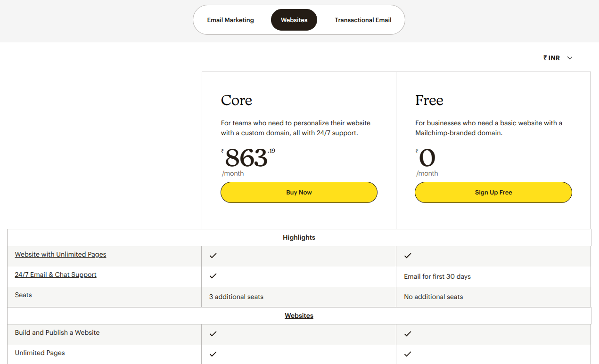The image size is (599, 364).
Task: Open the Transactional Email tab
Action: [362, 20]
